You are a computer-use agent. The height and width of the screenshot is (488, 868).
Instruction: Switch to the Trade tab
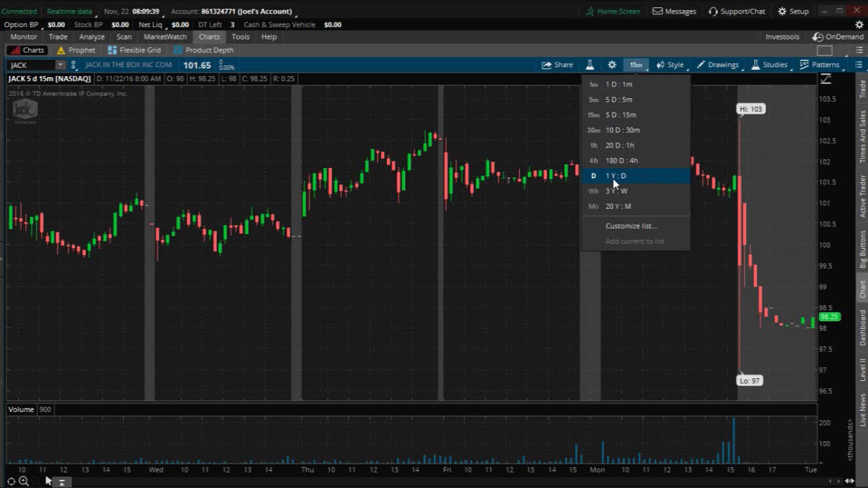tap(58, 37)
